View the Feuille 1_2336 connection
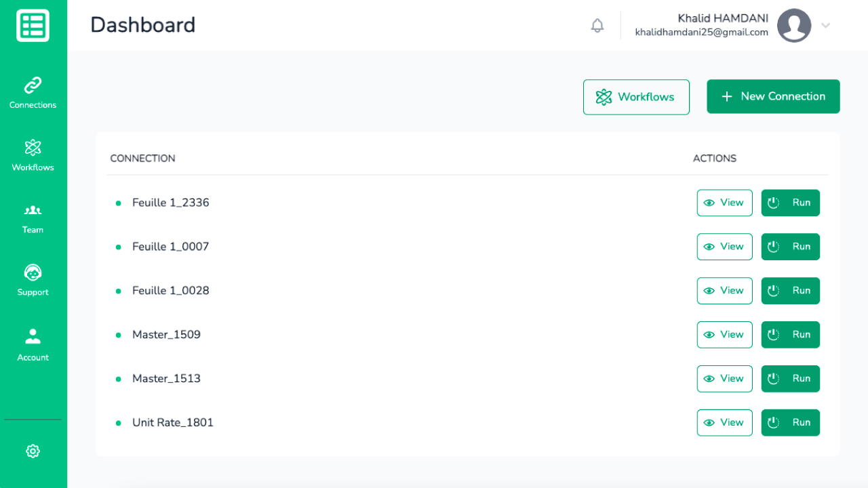 724,203
